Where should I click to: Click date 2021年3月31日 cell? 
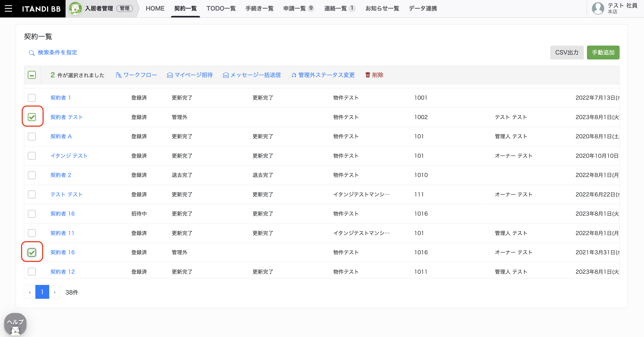click(597, 253)
